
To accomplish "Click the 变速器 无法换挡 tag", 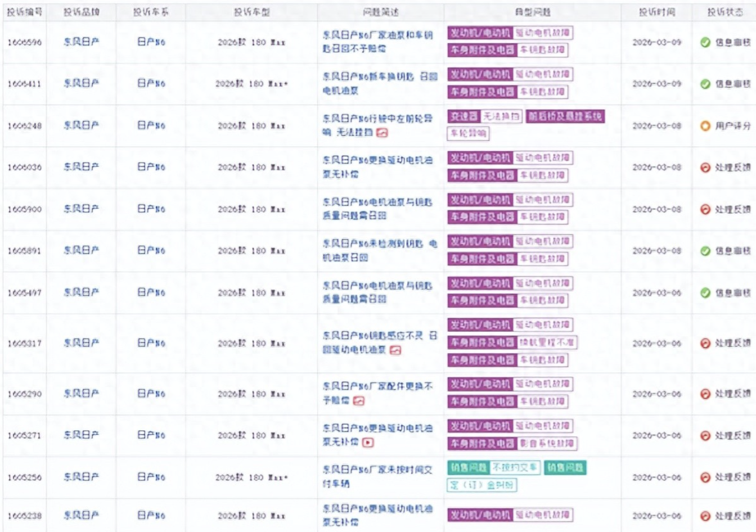I will (485, 116).
